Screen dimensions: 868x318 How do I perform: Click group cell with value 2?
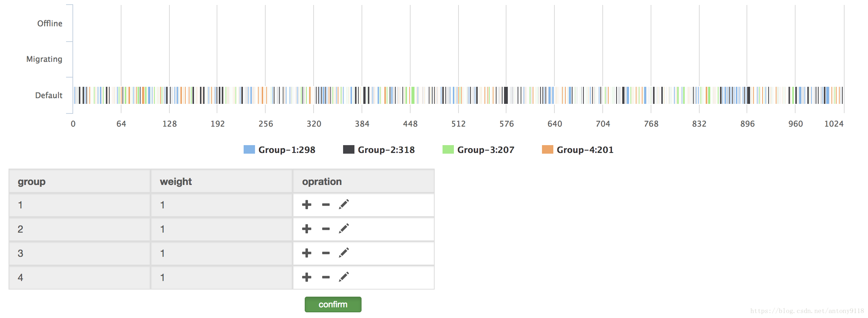(80, 229)
